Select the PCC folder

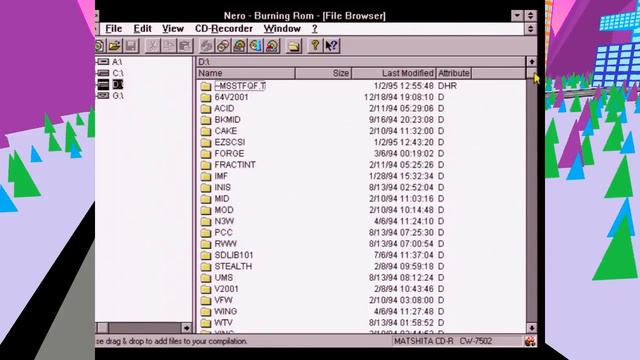pyautogui.click(x=217, y=233)
